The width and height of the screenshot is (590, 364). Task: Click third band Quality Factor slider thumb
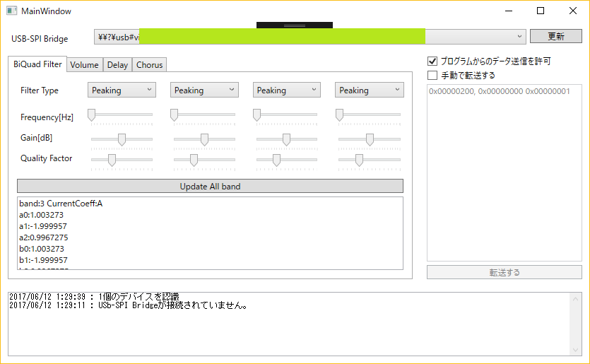[x=276, y=160]
